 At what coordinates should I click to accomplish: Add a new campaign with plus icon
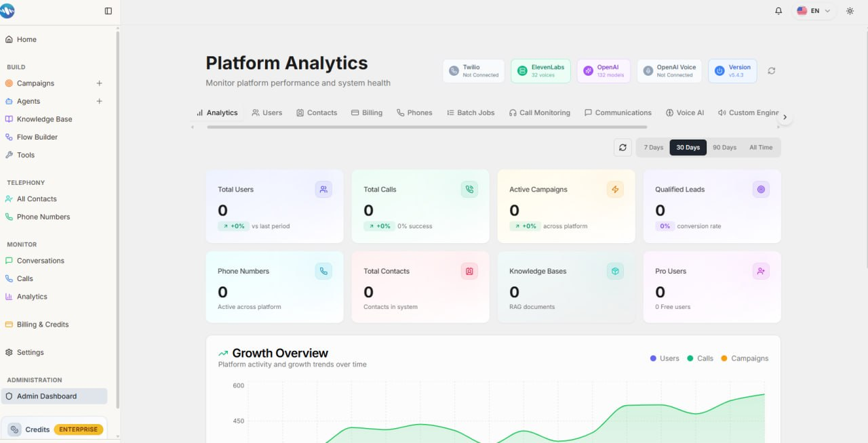[x=99, y=83]
